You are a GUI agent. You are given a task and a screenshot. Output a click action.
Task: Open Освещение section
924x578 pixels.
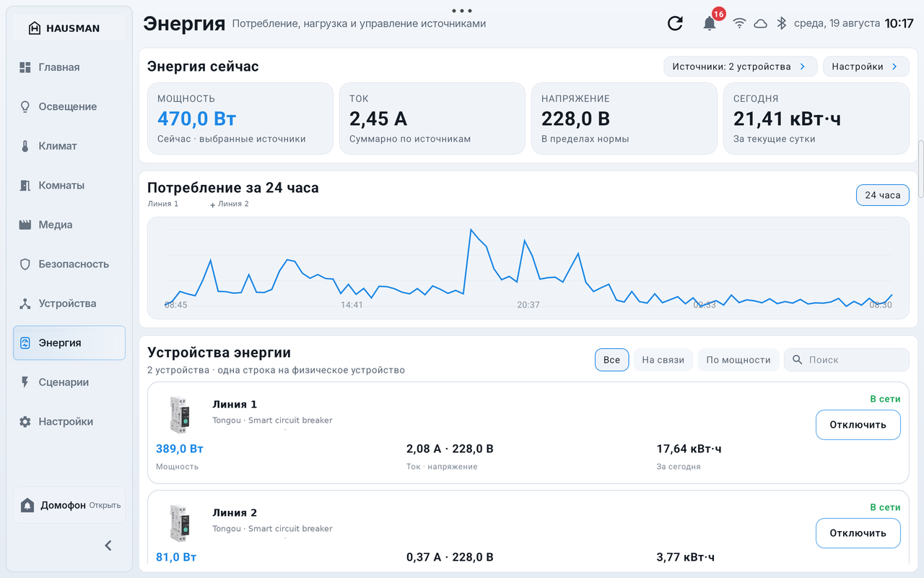coord(69,106)
